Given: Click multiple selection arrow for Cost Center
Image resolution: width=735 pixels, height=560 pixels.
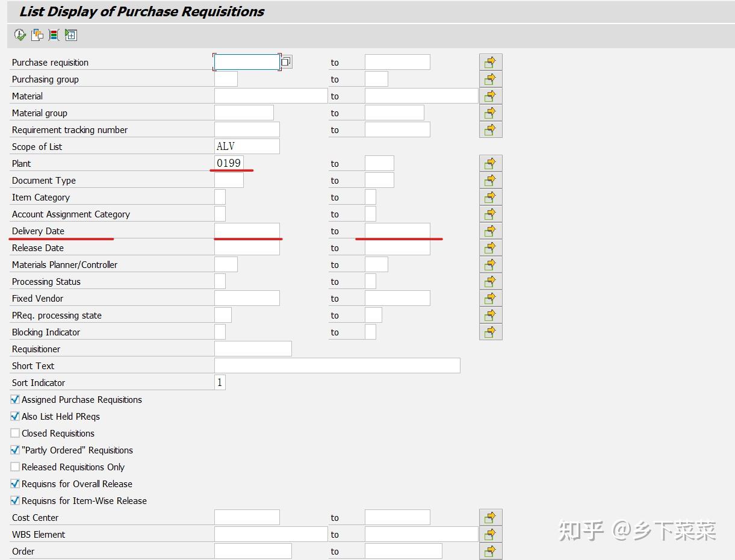Looking at the screenshot, I should click(x=491, y=517).
